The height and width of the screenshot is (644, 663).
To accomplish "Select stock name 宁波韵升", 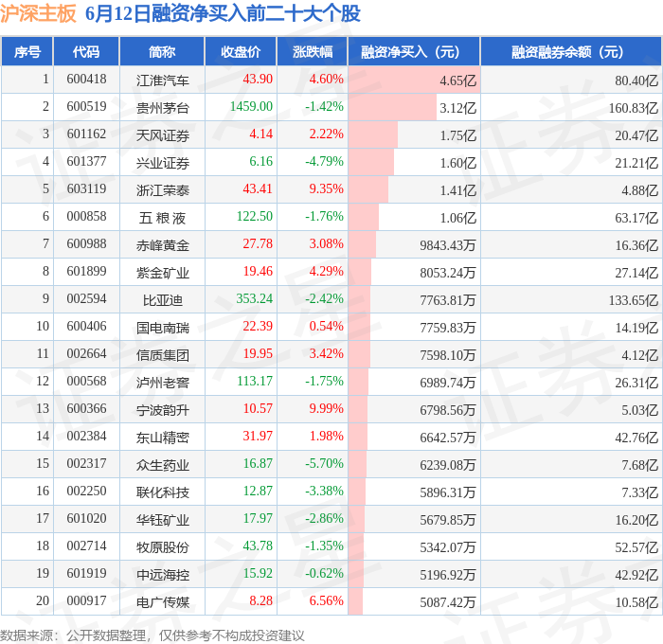I will point(162,410).
